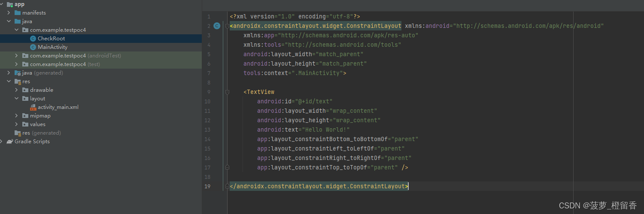This screenshot has height=214, width=644.
Task: Expand the com.example.testpoc4 (test) package
Action: point(17,64)
